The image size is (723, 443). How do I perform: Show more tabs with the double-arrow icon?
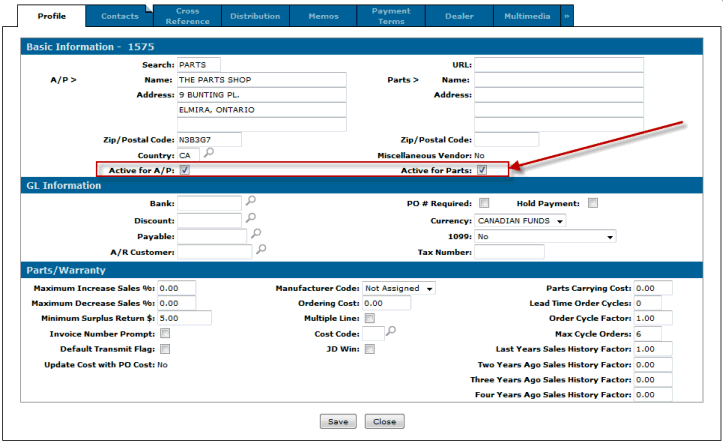[567, 17]
